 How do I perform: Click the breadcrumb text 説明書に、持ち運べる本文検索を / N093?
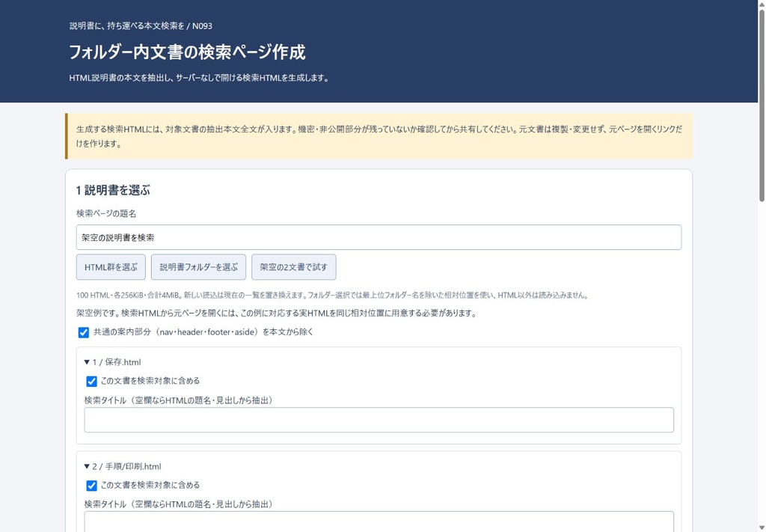point(141,26)
